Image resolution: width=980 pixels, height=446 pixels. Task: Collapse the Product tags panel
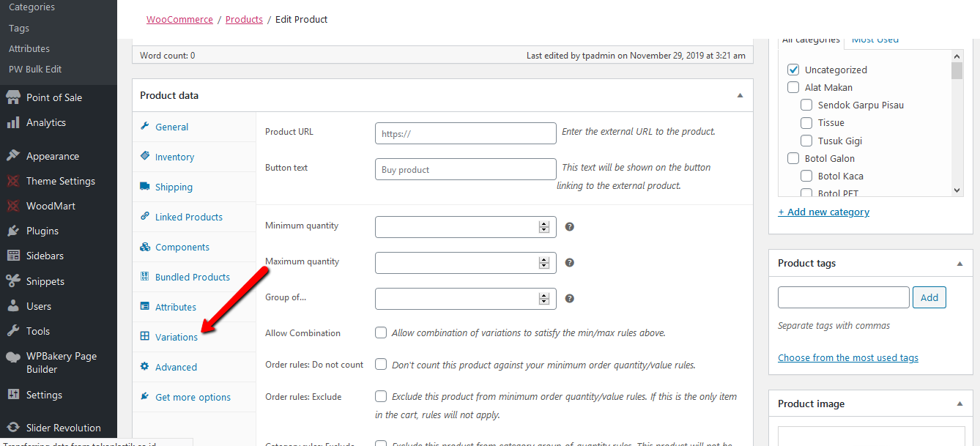pyautogui.click(x=959, y=264)
